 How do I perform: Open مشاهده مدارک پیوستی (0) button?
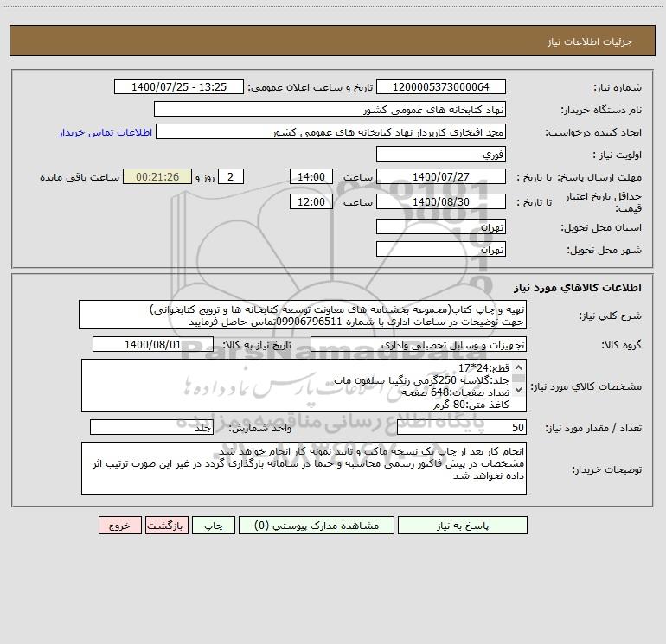[x=317, y=525]
